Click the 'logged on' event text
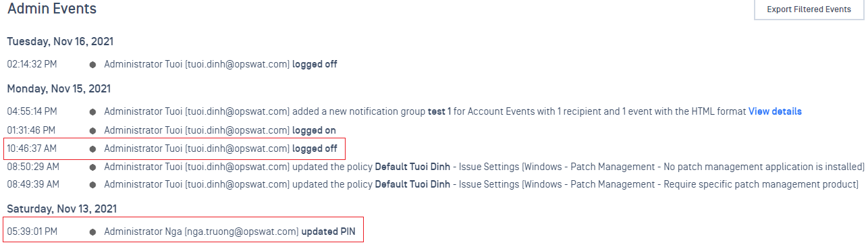The height and width of the screenshot is (247, 868). click(314, 130)
